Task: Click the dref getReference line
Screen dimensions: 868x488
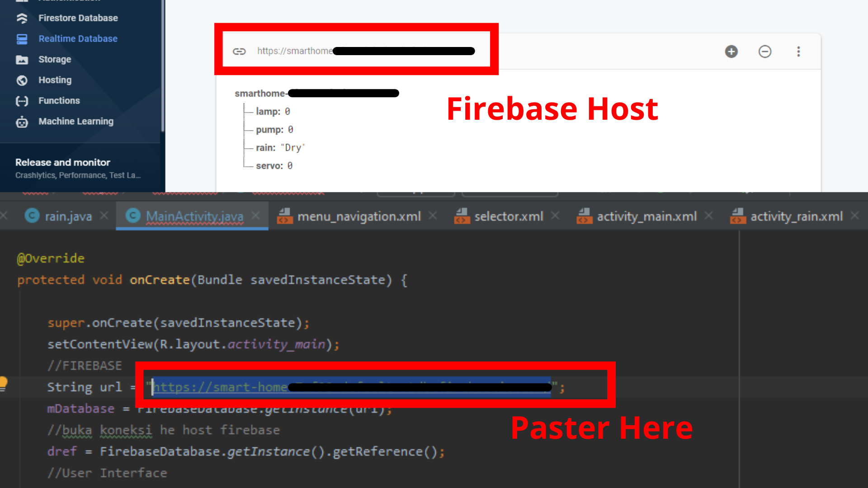Action: 246,452
